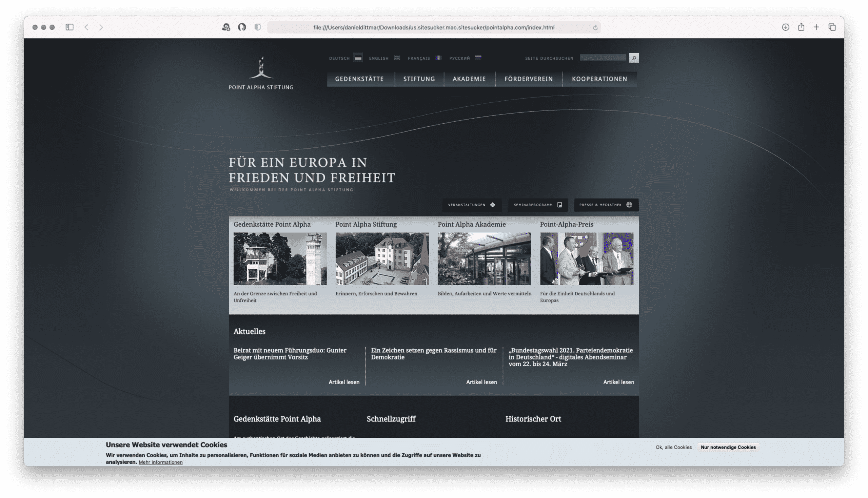Switch language via the Russian flag
The width and height of the screenshot is (868, 498).
pyautogui.click(x=478, y=58)
